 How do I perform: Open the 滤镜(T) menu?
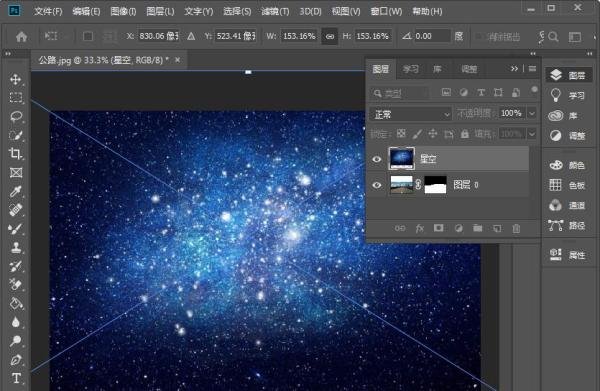tap(275, 11)
